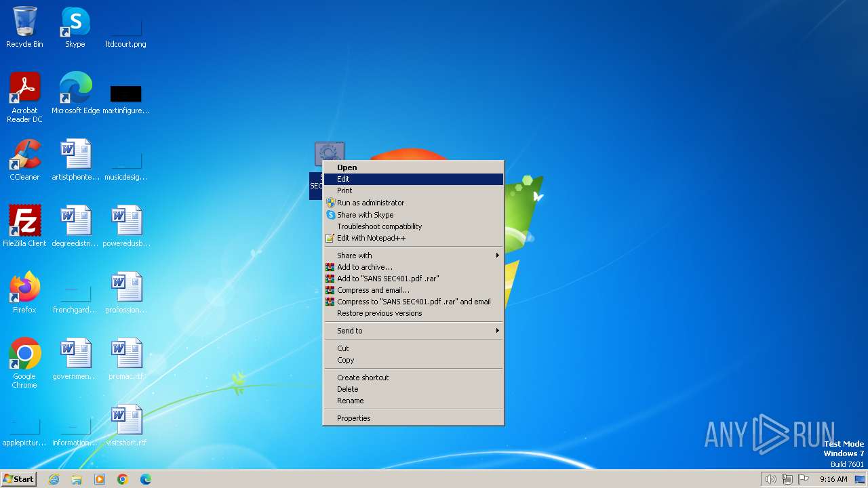Expand the Share with submenu

[x=414, y=256]
